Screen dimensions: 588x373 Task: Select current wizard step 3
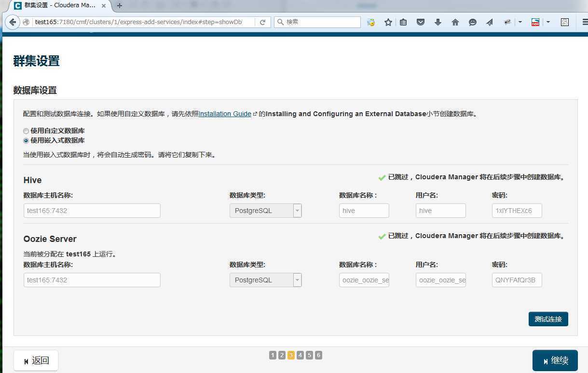click(x=291, y=355)
